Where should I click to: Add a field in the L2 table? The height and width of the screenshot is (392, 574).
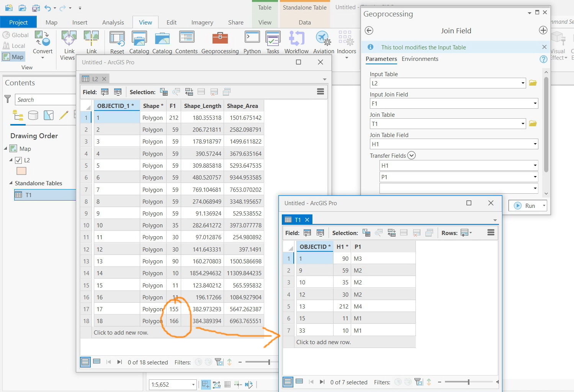[x=105, y=92]
